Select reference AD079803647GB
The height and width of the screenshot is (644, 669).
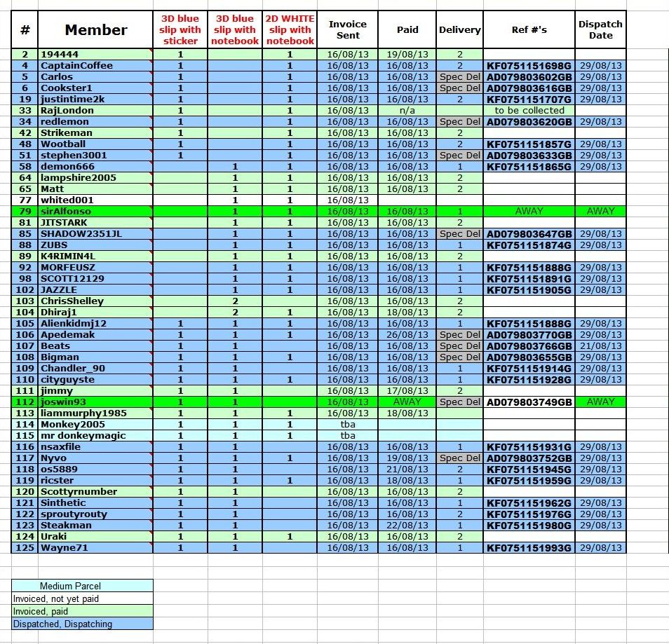529,234
